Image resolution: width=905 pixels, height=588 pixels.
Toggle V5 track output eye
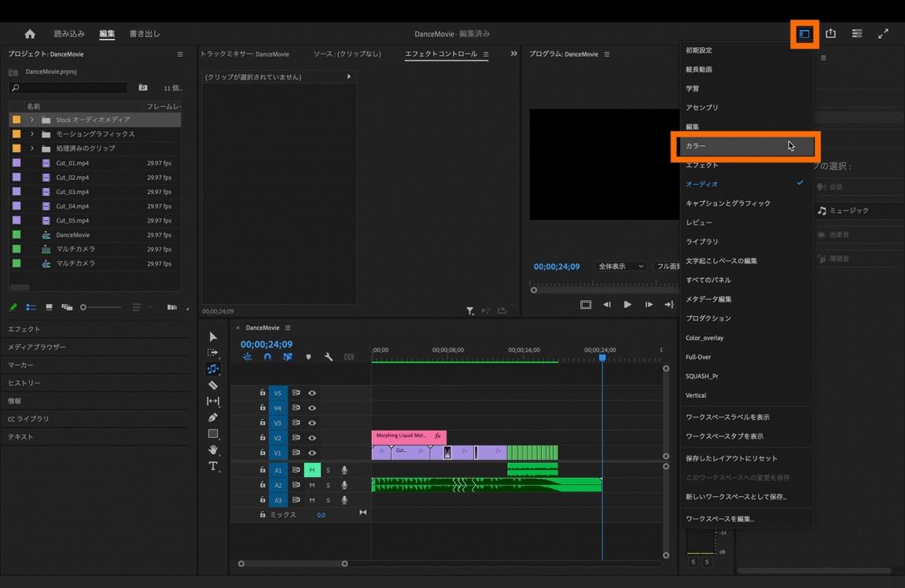[x=312, y=393]
